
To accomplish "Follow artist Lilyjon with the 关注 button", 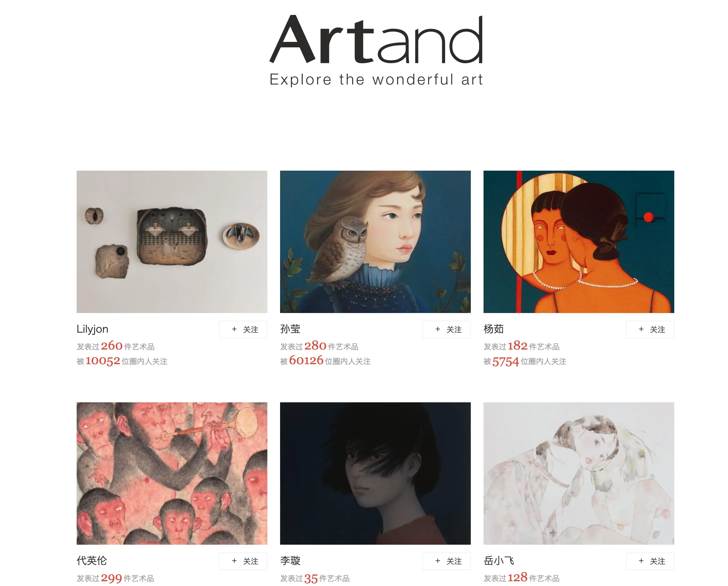I will pyautogui.click(x=243, y=330).
